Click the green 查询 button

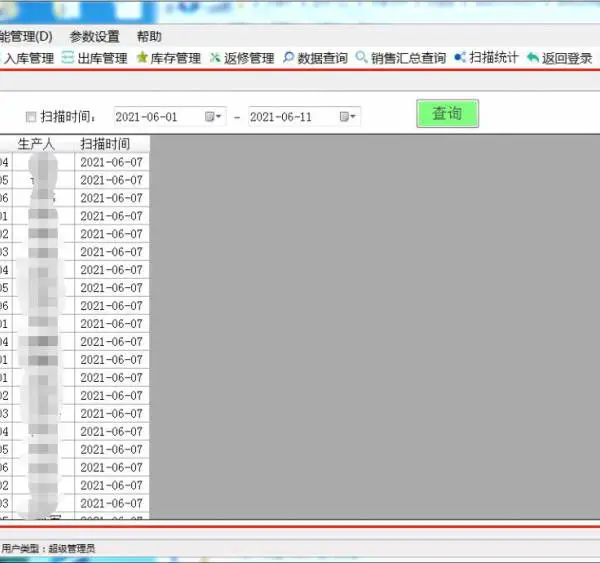[x=447, y=113]
